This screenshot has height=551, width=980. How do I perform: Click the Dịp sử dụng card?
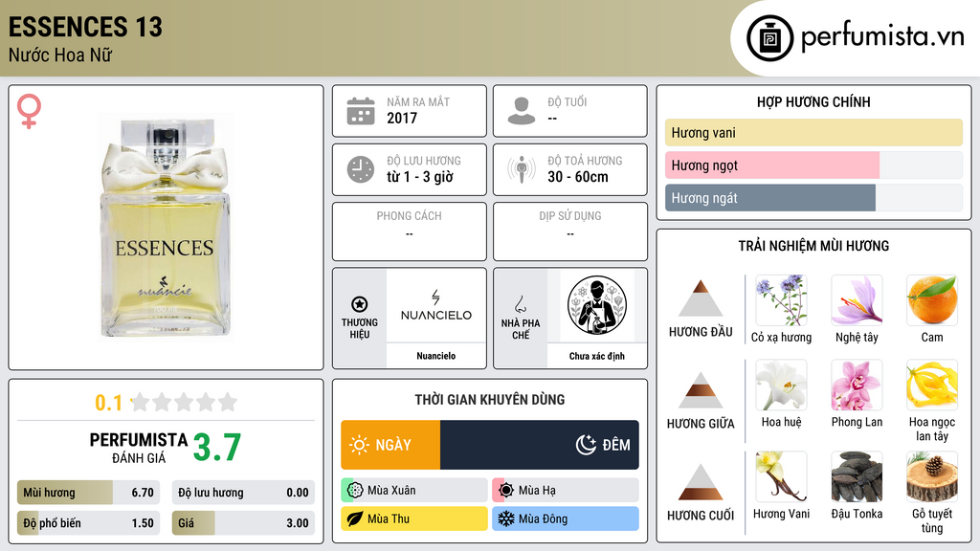click(x=570, y=231)
